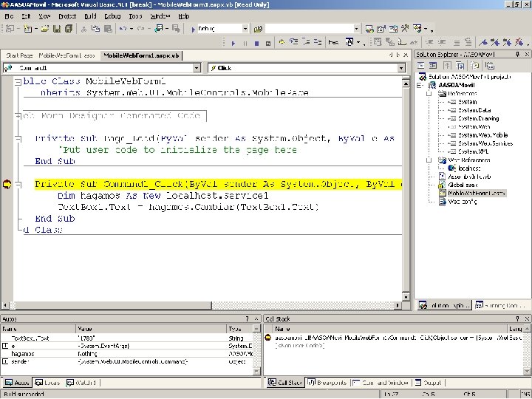
Task: Open the Tools menu
Action: 135,16
